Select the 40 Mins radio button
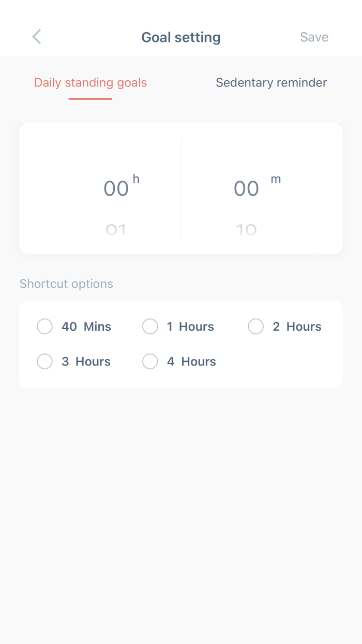The height and width of the screenshot is (644, 362). 44,326
